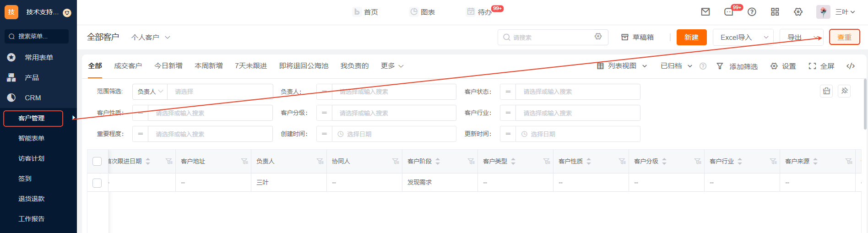Toggle fullscreen view with 全屏
868x233 pixels.
coord(821,66)
